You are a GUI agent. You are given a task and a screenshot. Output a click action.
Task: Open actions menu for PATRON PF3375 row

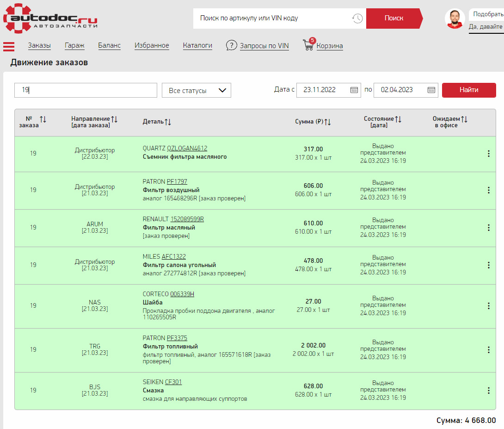coord(489,350)
